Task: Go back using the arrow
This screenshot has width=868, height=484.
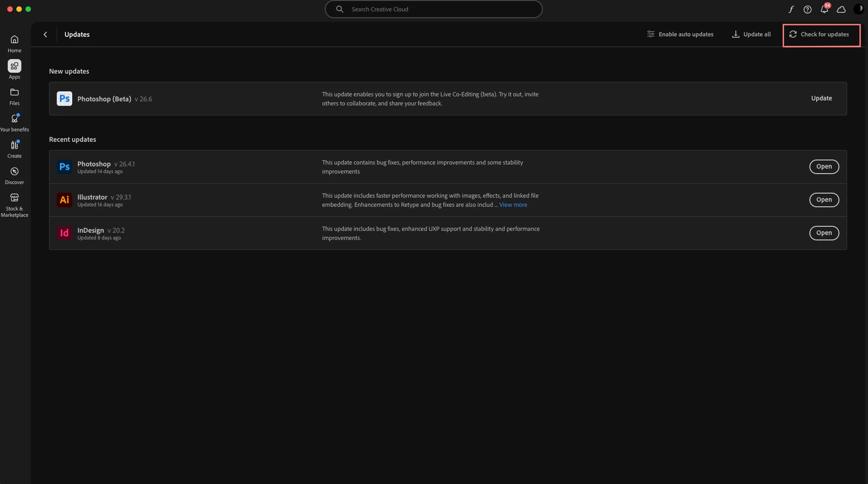Action: pyautogui.click(x=45, y=35)
